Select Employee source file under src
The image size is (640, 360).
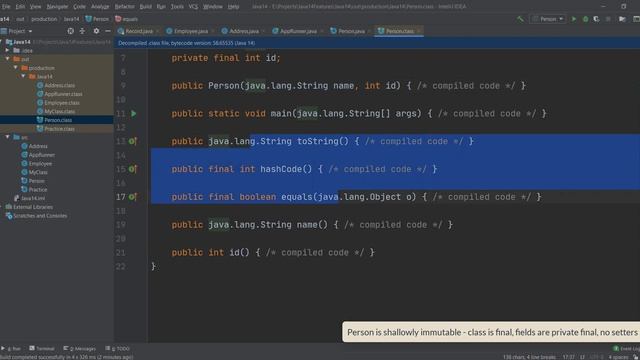37,163
